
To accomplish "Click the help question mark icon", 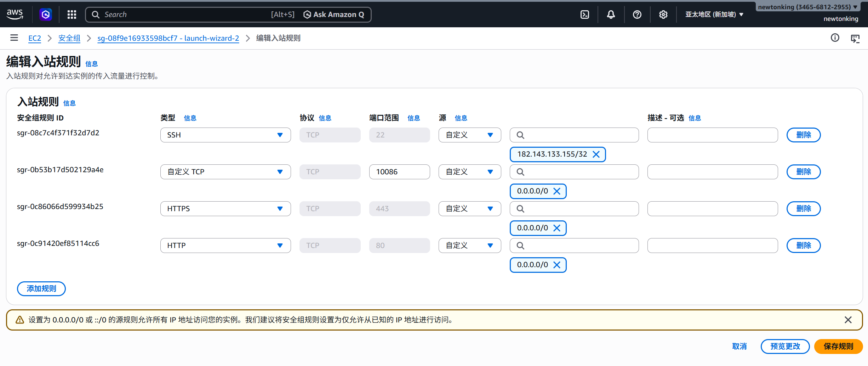I will tap(637, 15).
